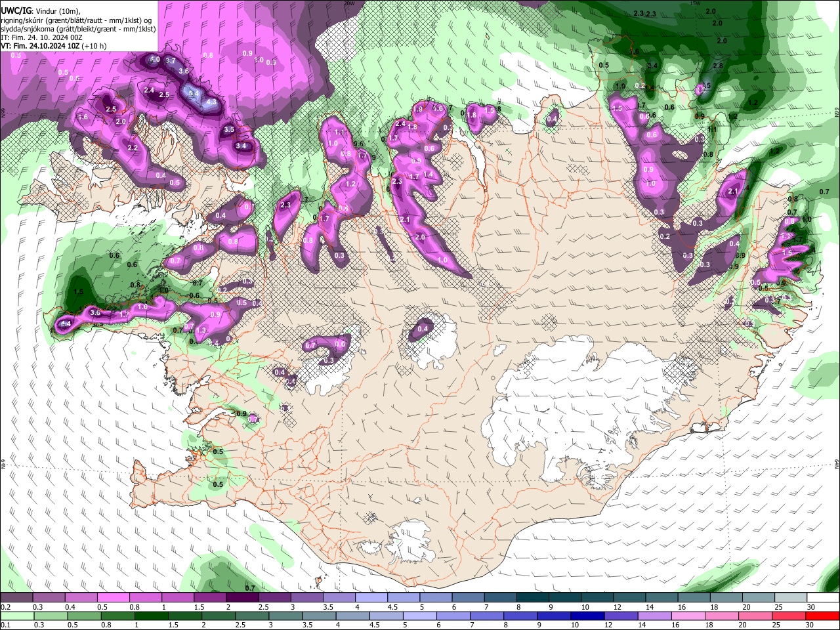Click the 5.4 snowfall value on the map
Viewport: 840px width, 630px height.
point(194,94)
